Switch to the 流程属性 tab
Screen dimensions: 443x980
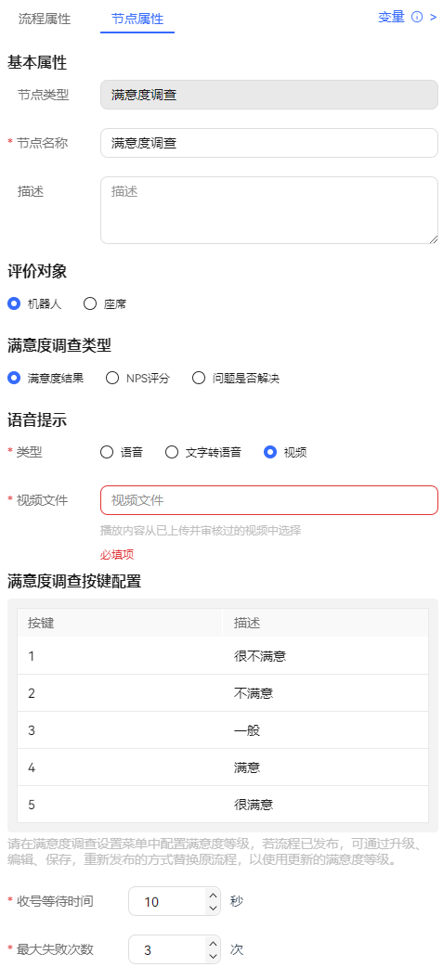pos(45,19)
